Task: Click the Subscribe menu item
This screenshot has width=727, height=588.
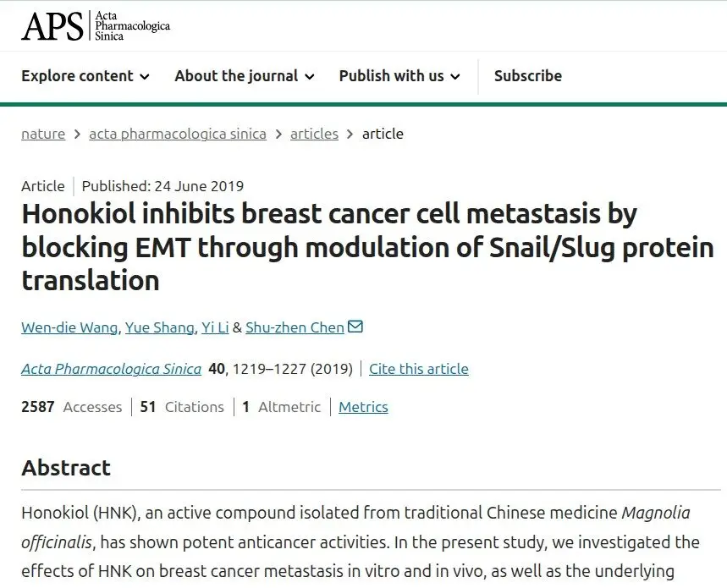Action: 527,76
